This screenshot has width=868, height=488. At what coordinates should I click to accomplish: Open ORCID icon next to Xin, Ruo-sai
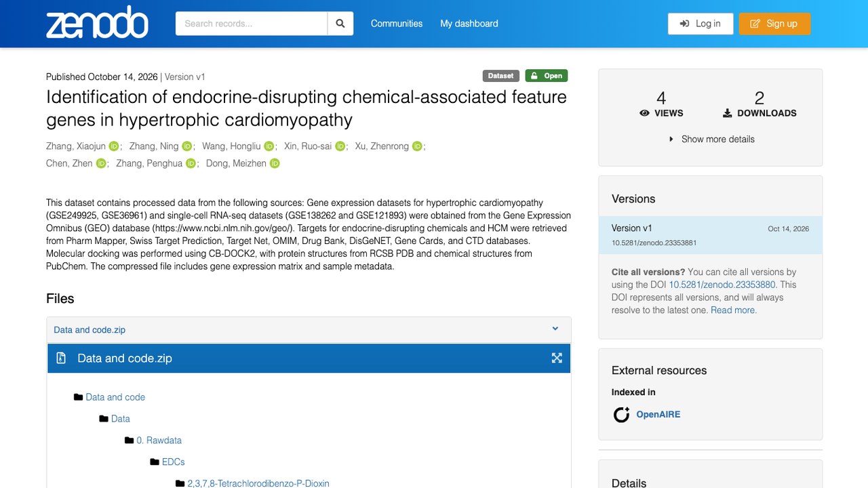340,146
